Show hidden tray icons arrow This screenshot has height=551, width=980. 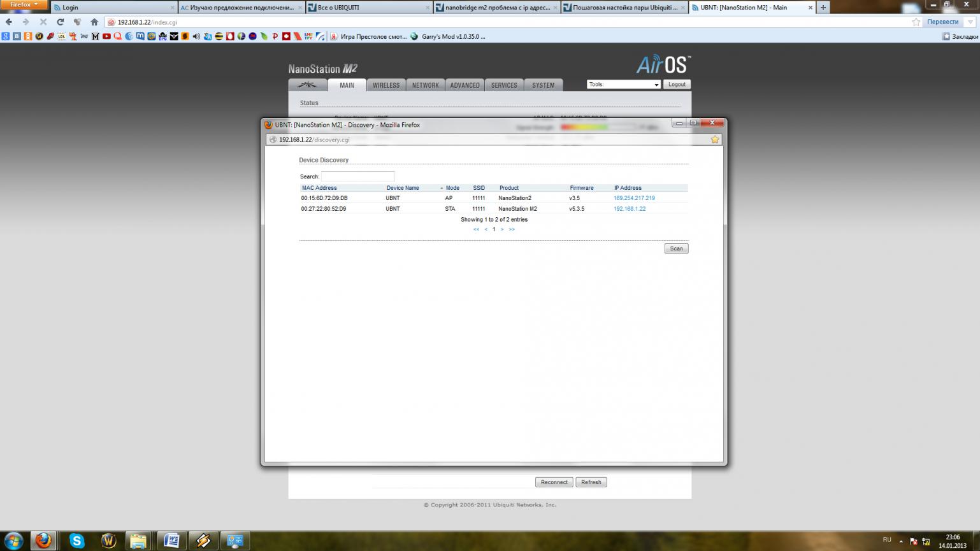901,541
